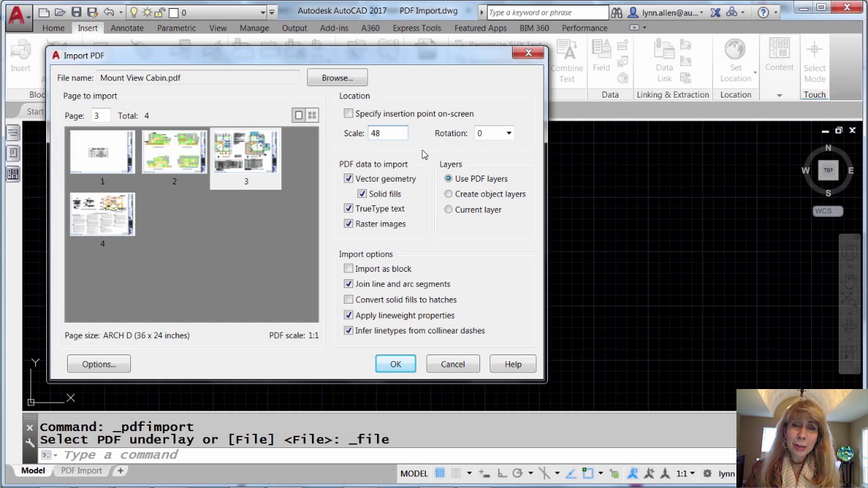The width and height of the screenshot is (868, 488).
Task: Toggle the snap mode dotted grid icon
Action: (x=456, y=473)
